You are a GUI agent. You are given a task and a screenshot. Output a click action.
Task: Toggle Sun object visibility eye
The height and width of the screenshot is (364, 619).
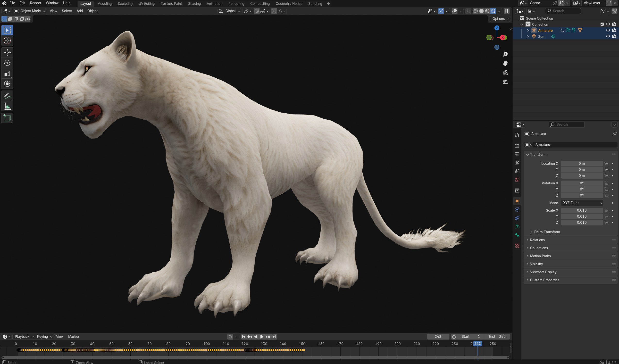[608, 36]
